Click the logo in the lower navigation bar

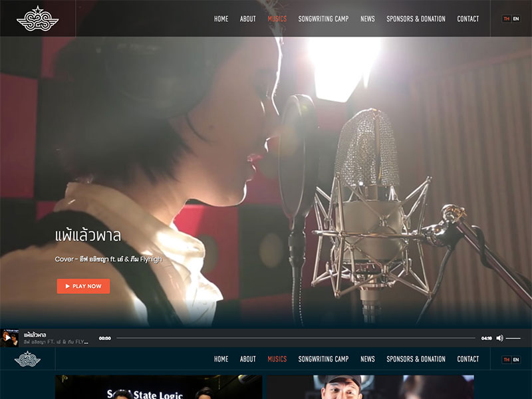tap(27, 359)
